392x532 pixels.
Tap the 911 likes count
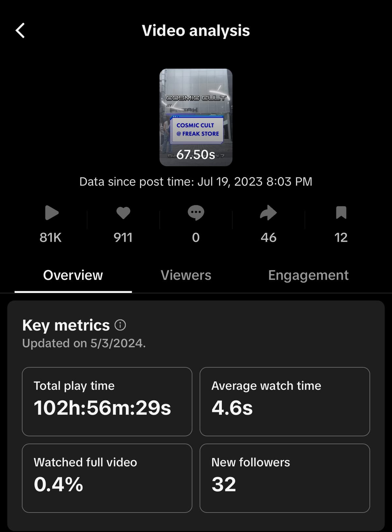click(x=123, y=238)
